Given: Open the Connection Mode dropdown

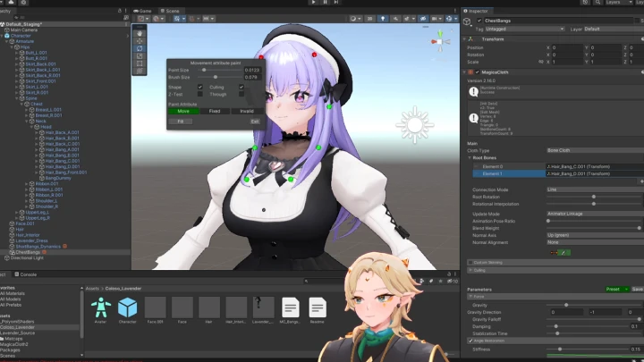Looking at the screenshot, I should point(595,189).
